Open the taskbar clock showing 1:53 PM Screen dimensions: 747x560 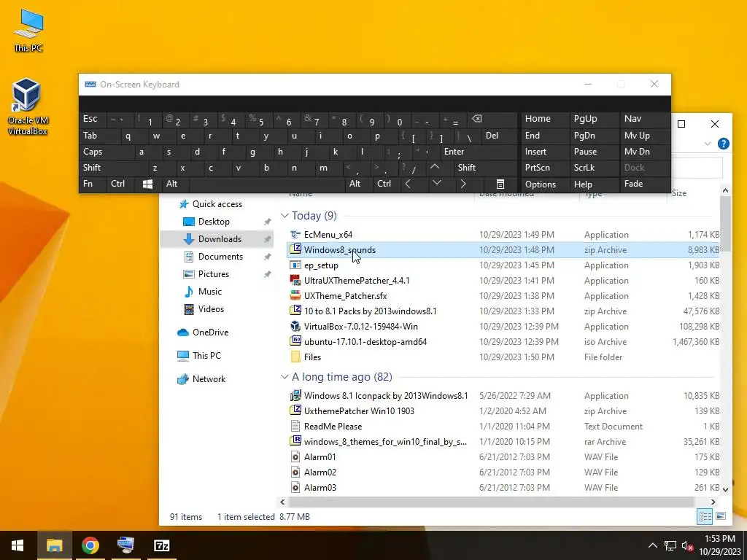click(x=719, y=545)
